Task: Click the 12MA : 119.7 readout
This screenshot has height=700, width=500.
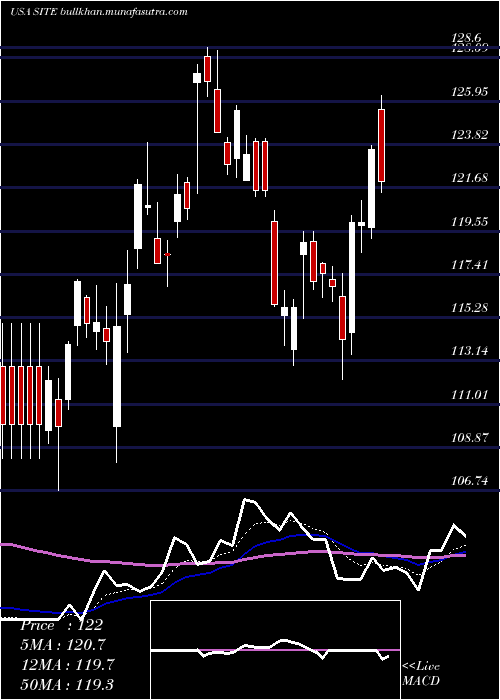Action: 67,664
